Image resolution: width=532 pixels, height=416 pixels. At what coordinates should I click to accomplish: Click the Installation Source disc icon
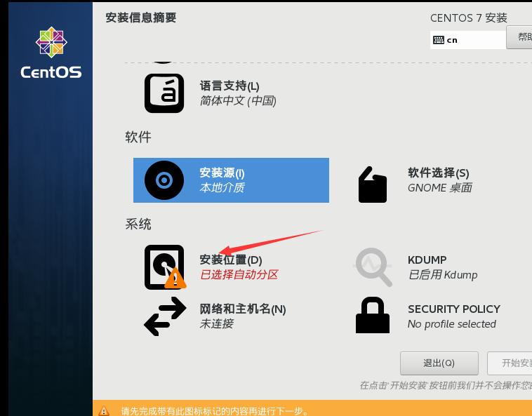pos(164,180)
